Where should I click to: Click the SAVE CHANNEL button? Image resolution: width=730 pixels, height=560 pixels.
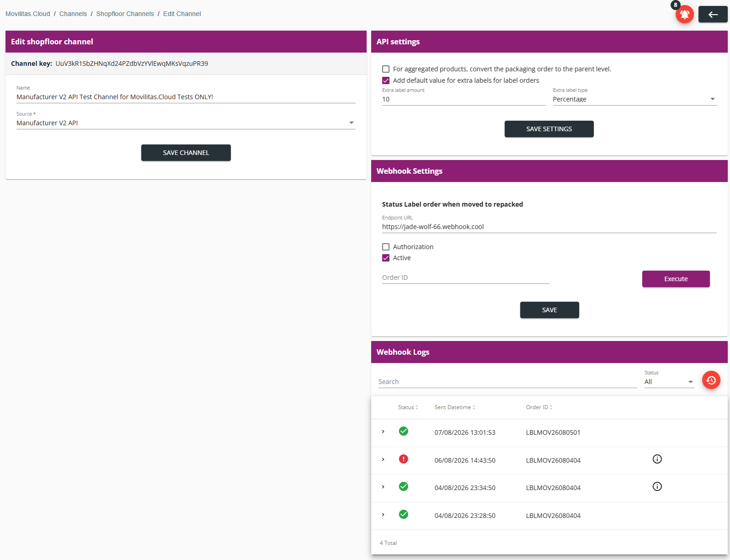coord(186,153)
